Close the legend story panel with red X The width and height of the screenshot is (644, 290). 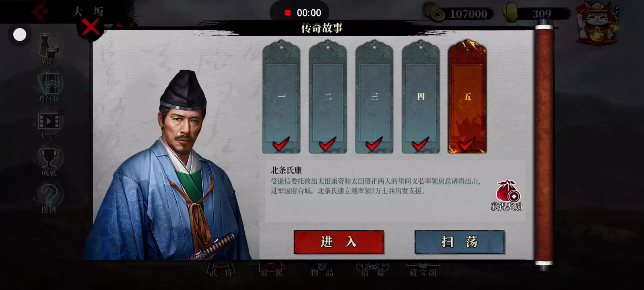pos(91,27)
